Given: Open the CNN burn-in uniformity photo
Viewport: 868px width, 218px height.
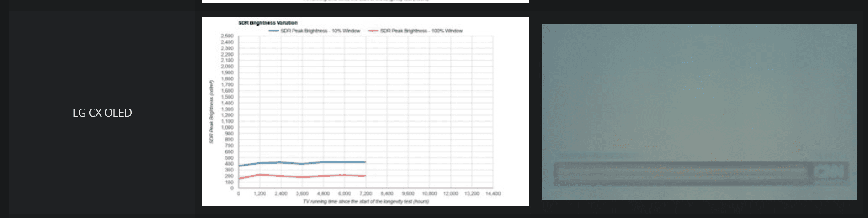Looking at the screenshot, I should [x=699, y=112].
